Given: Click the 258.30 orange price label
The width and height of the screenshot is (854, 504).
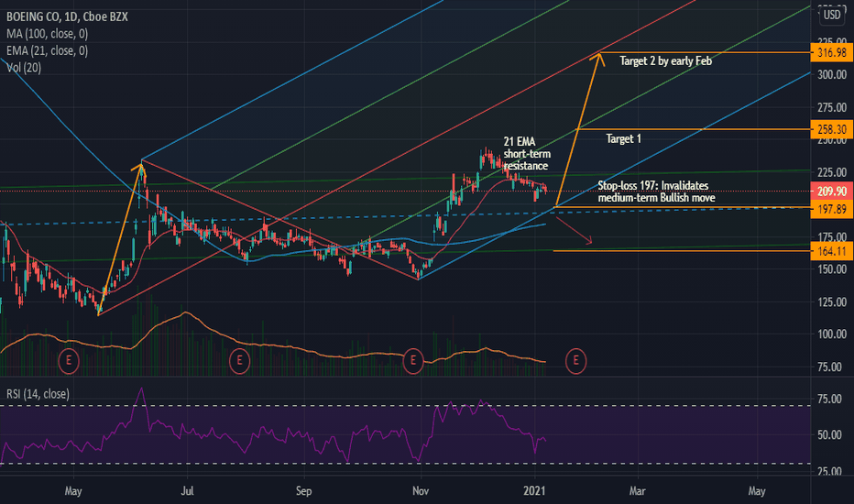Looking at the screenshot, I should point(832,129).
